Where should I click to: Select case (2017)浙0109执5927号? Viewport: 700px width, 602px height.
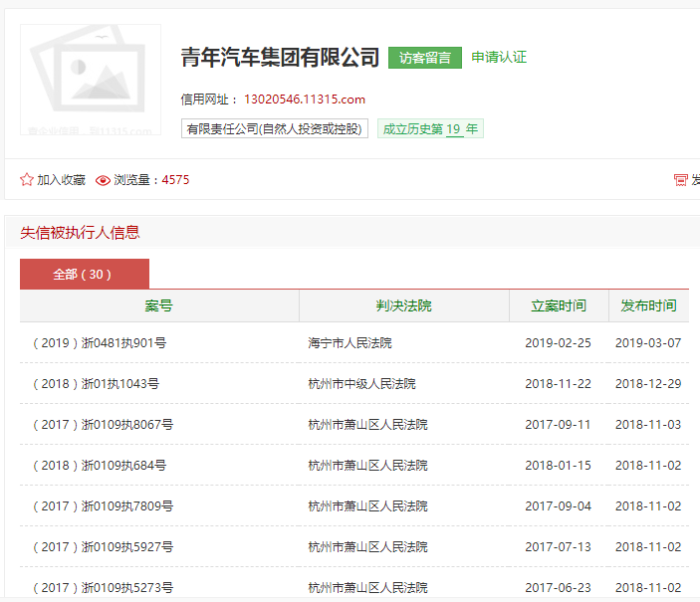coord(103,546)
